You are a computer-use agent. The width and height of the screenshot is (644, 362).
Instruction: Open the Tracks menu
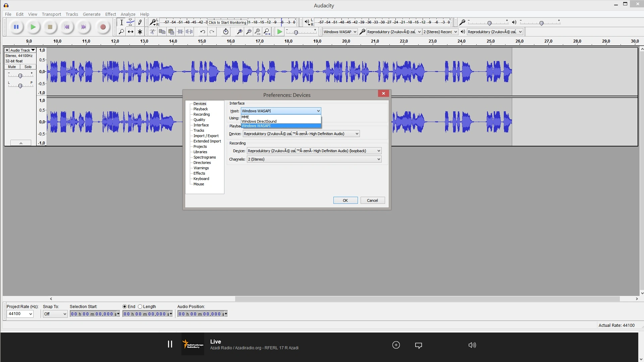72,14
